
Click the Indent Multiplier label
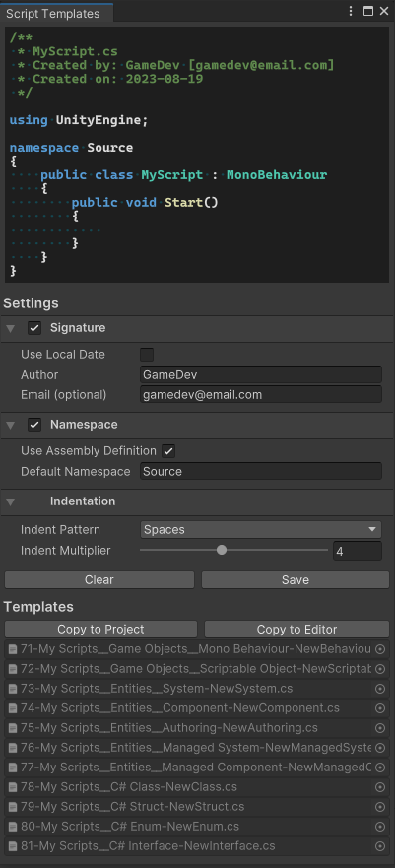(x=65, y=551)
